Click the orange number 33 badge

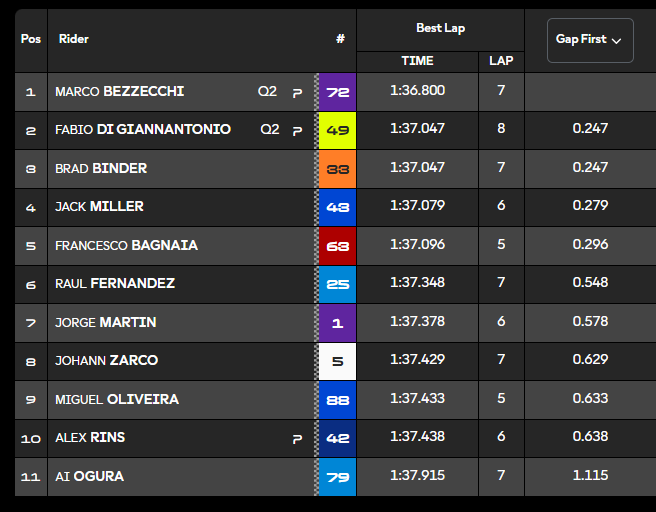[337, 168]
